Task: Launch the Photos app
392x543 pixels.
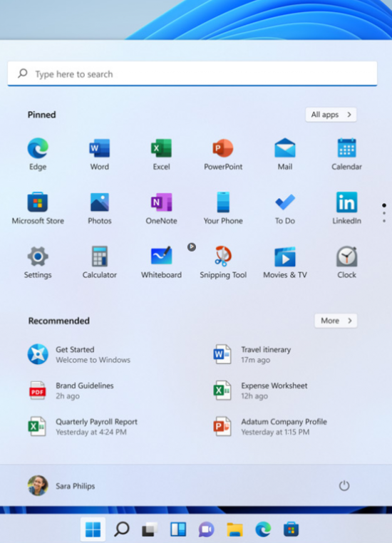Action: (x=99, y=208)
